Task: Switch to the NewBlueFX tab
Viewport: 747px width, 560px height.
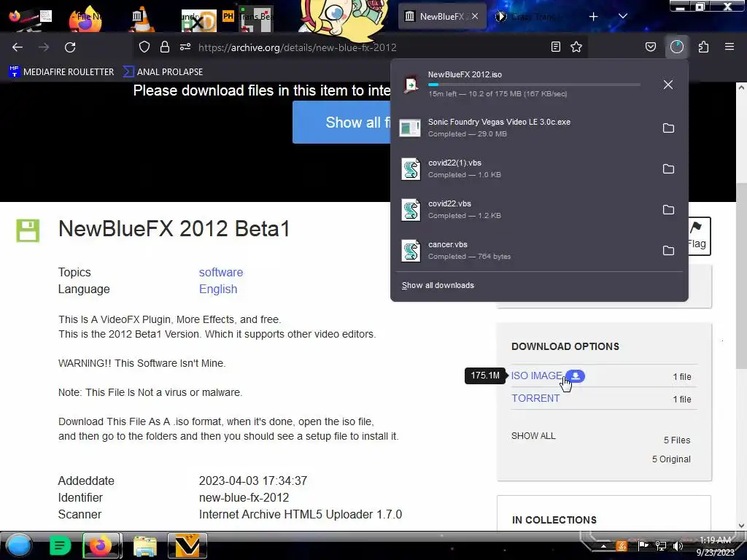Action: tap(442, 17)
